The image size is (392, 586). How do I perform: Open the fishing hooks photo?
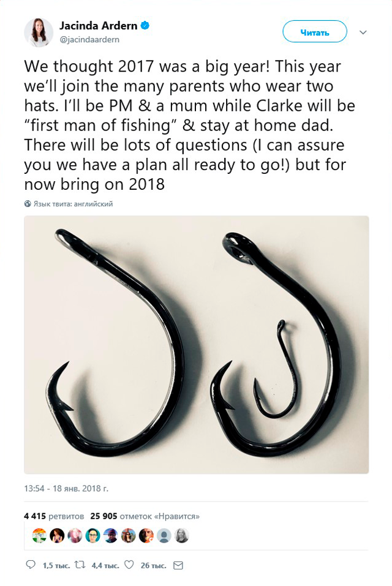197,345
